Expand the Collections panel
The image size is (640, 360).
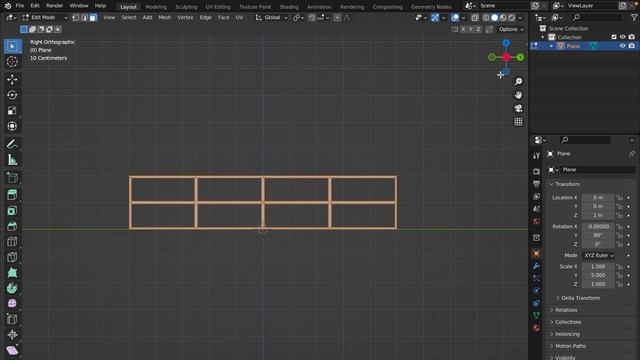point(565,322)
